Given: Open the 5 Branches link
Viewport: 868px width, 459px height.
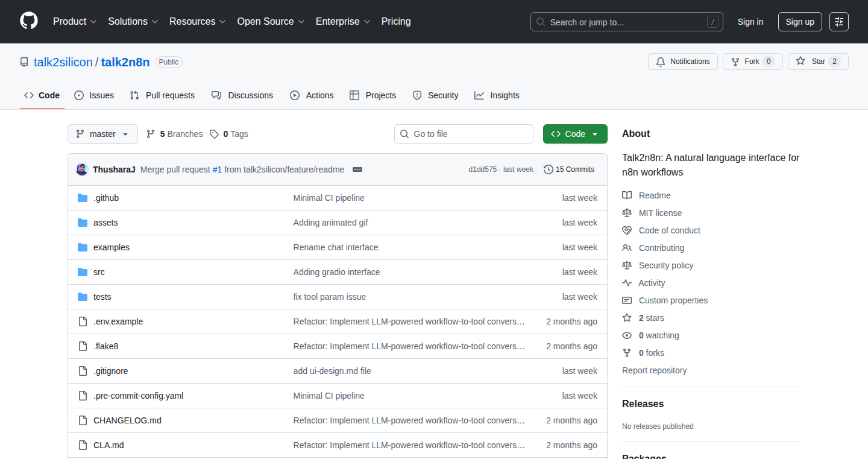Looking at the screenshot, I should 174,134.
